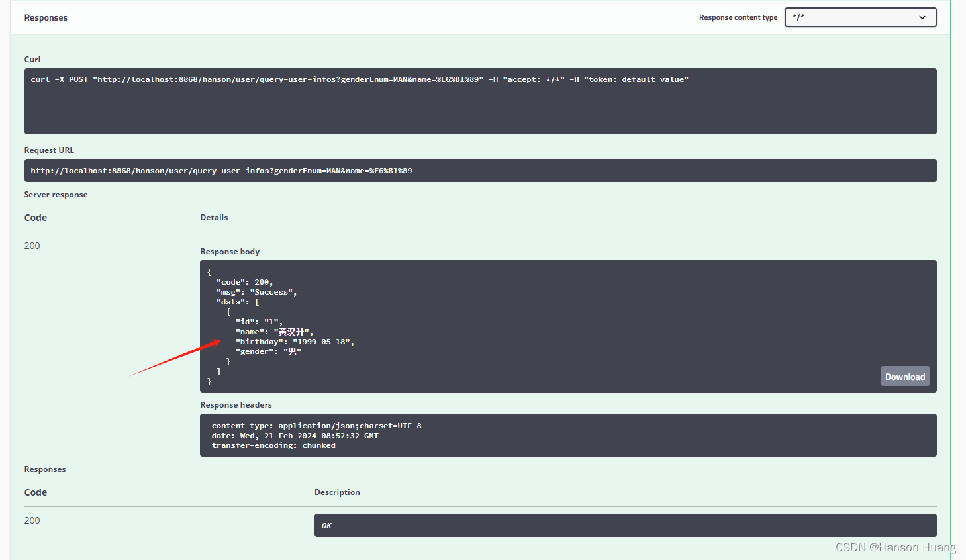966x560 pixels.
Task: Click the "birthday": "1999-05-18" line
Action: 295,342
